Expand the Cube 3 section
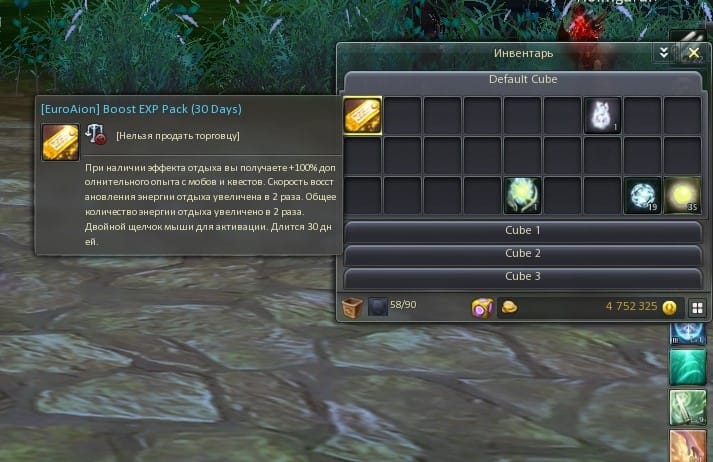713x462 pixels. point(523,277)
